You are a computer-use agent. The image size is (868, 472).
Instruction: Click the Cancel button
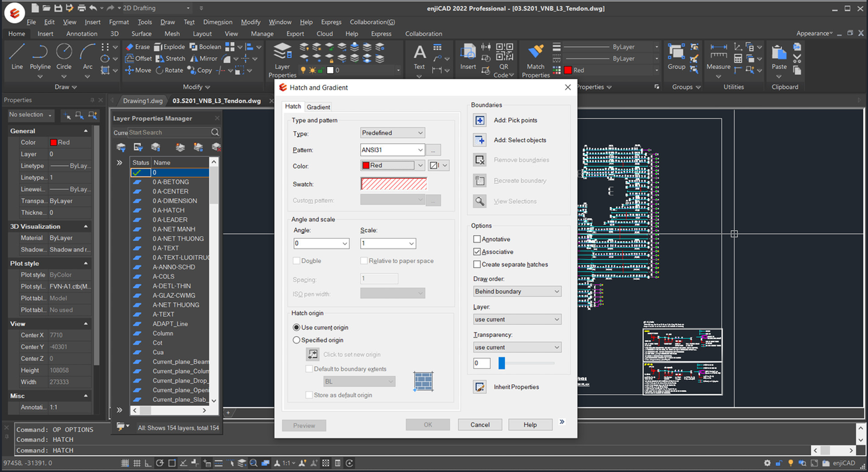tap(480, 425)
